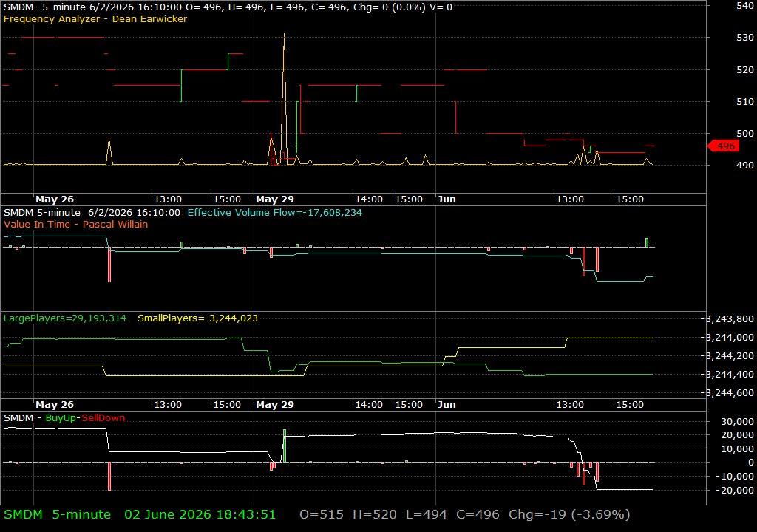Click the "H=520" status bar value
The height and width of the screenshot is (532, 757).
[375, 514]
